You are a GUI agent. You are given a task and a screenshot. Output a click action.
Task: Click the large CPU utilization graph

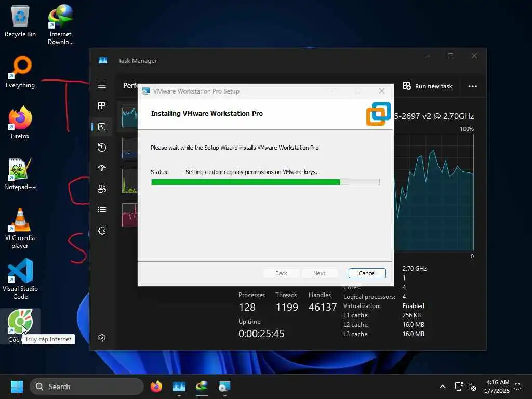(434, 192)
